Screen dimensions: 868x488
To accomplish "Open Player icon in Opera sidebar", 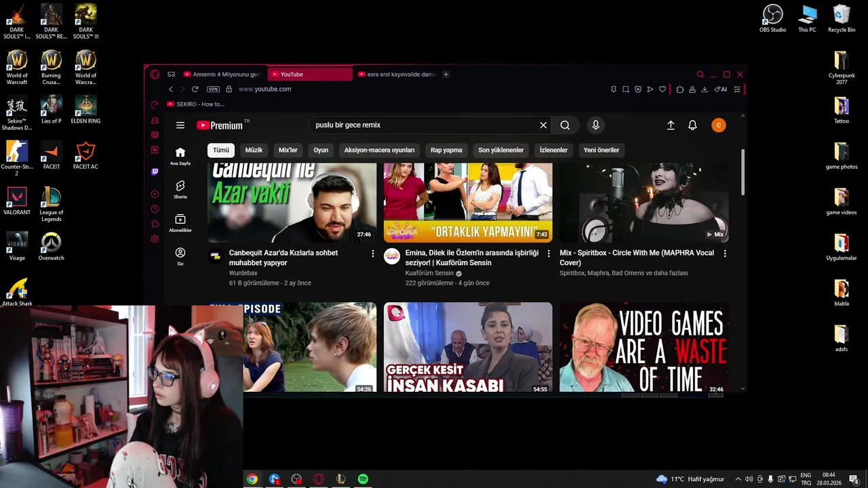I will click(155, 194).
